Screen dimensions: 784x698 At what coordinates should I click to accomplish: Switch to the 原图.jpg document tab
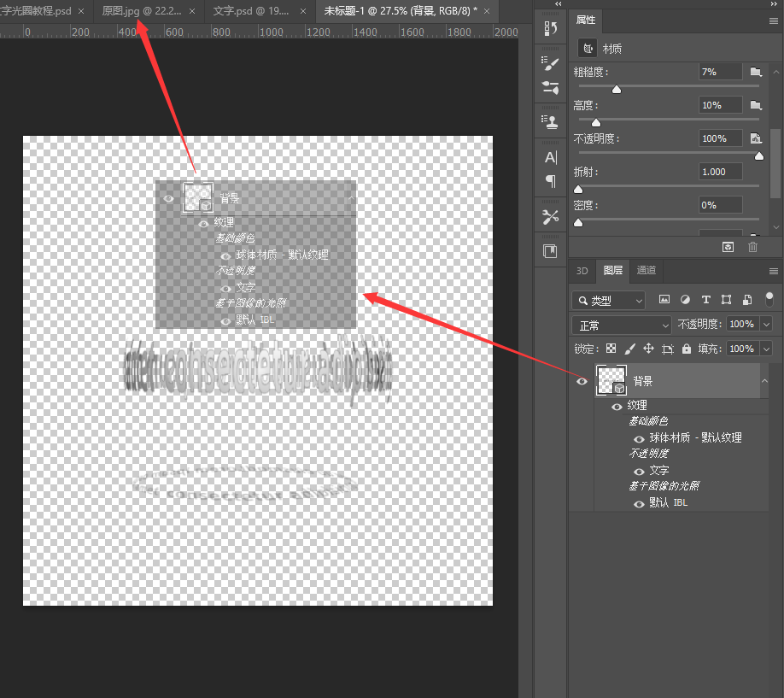(x=142, y=11)
